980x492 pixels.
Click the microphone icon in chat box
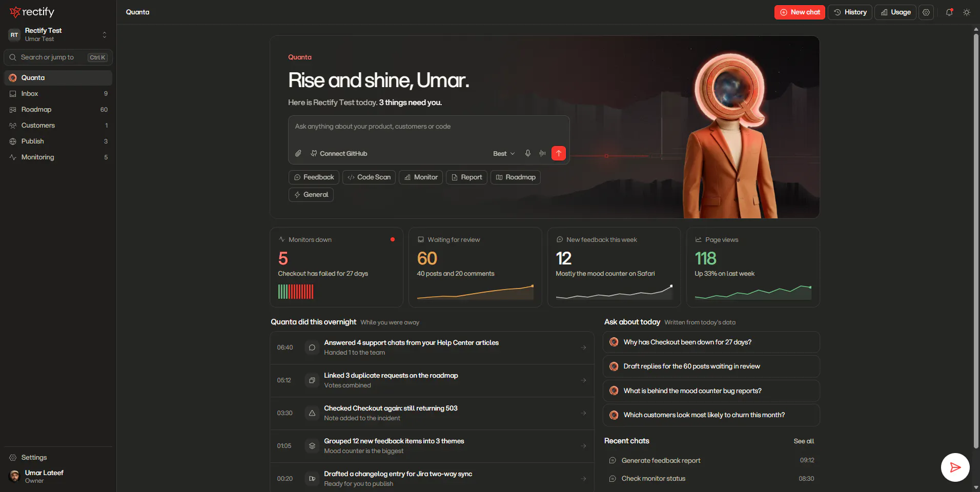527,153
